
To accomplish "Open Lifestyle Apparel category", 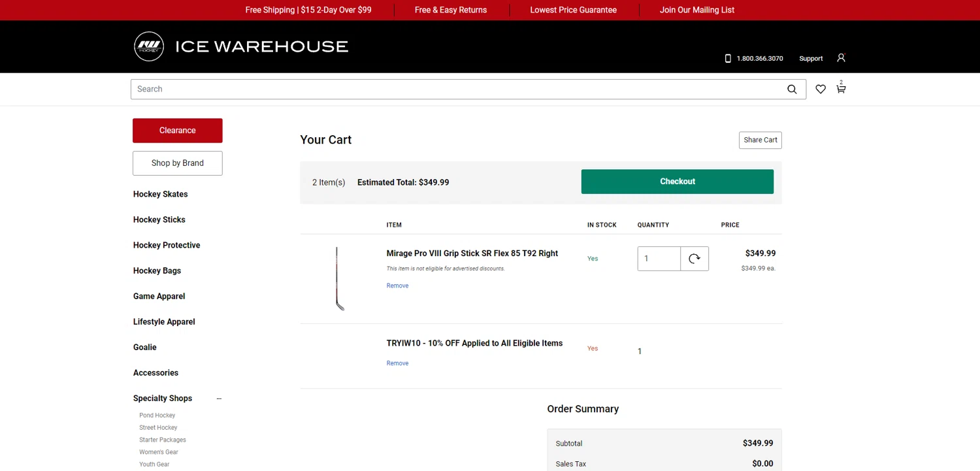I will click(164, 321).
